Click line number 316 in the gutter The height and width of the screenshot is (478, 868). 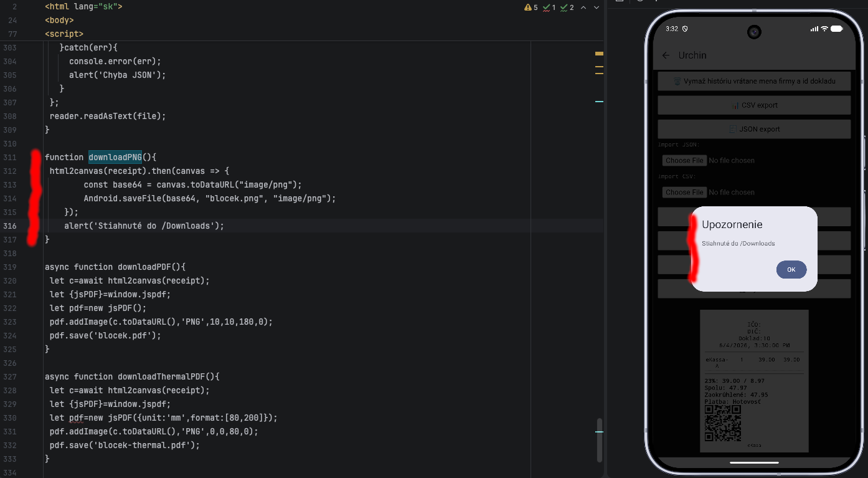(x=10, y=226)
